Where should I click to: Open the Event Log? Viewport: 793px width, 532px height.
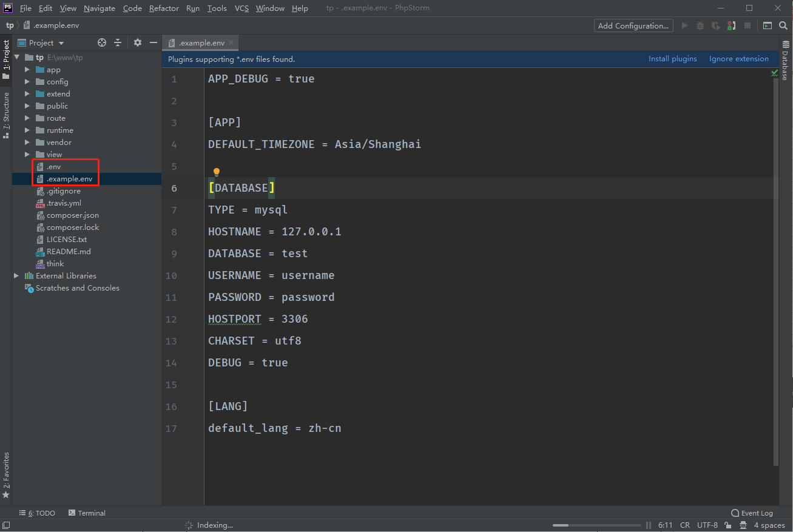pos(752,513)
